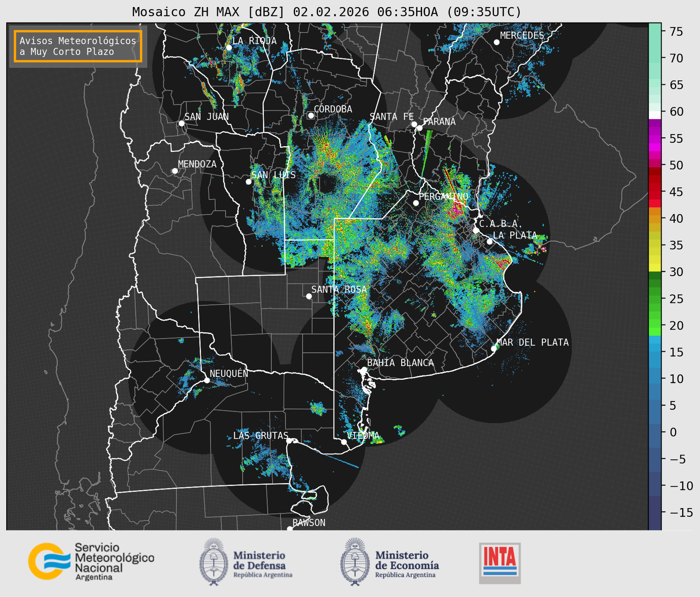Click the Santa Fe city marker dot
The height and width of the screenshot is (597, 700).
coord(414,124)
